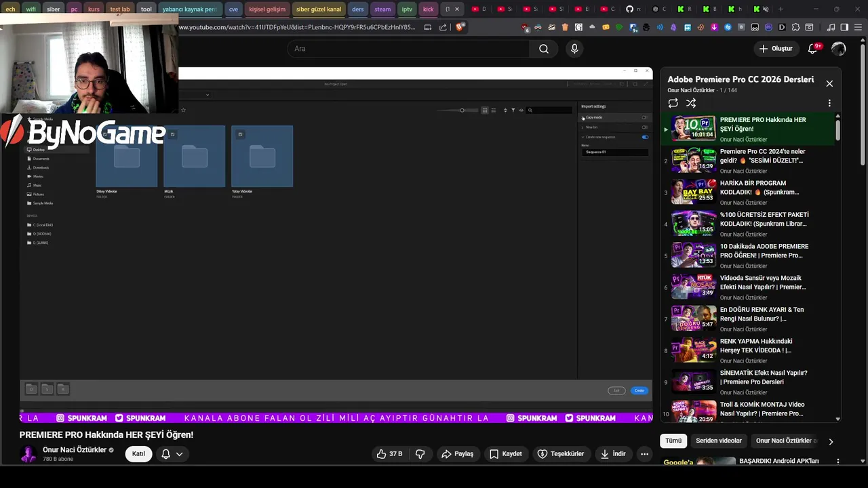Expand the notification bell dropdown chevron

(180, 454)
